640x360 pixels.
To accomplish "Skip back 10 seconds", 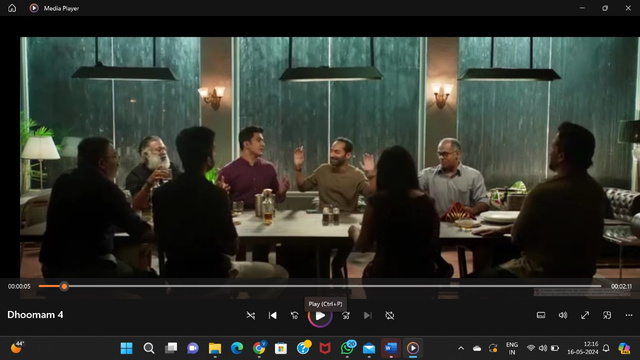I will coord(294,316).
